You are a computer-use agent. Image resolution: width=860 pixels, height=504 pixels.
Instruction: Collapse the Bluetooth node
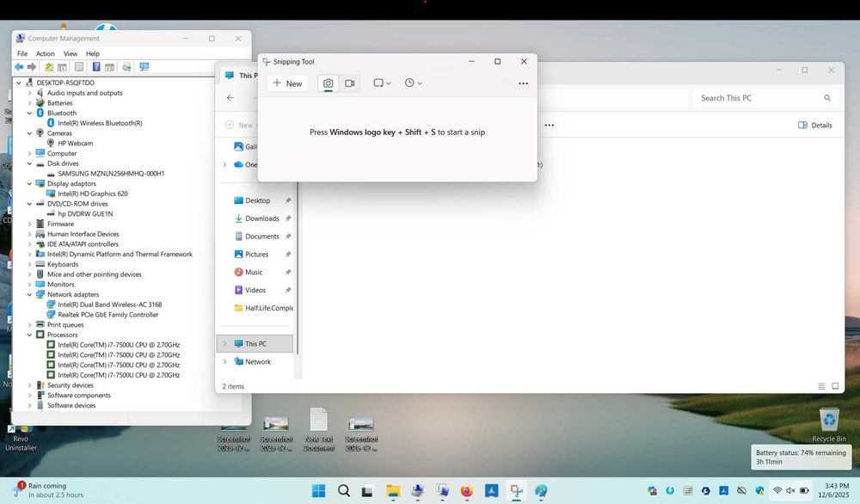coord(29,113)
